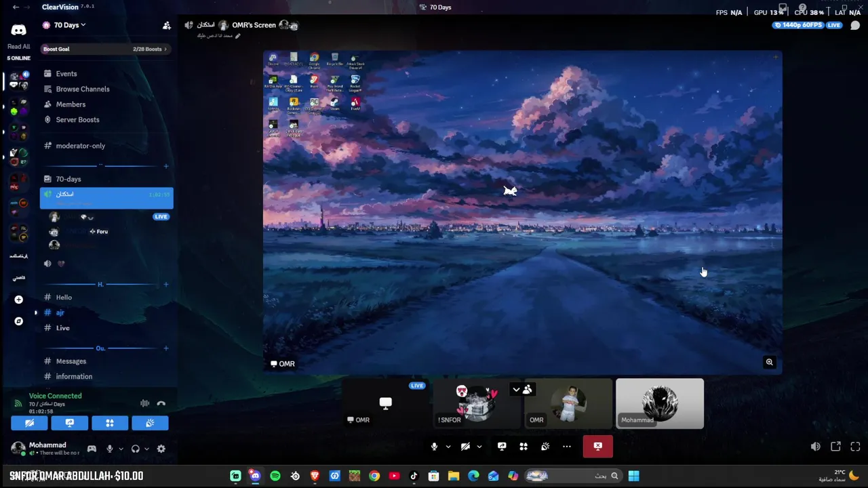
Task: Collapse the Ou. channel category
Action: 100,348
